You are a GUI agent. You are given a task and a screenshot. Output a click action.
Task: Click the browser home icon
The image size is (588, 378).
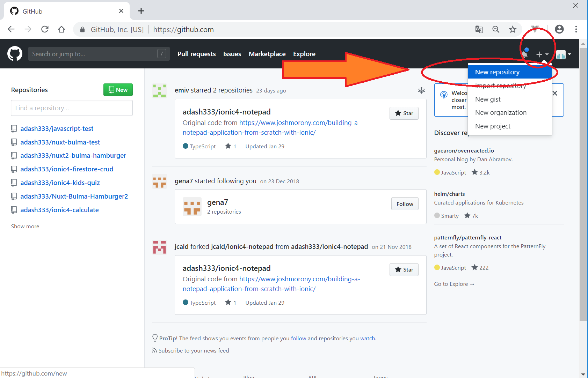click(x=61, y=29)
